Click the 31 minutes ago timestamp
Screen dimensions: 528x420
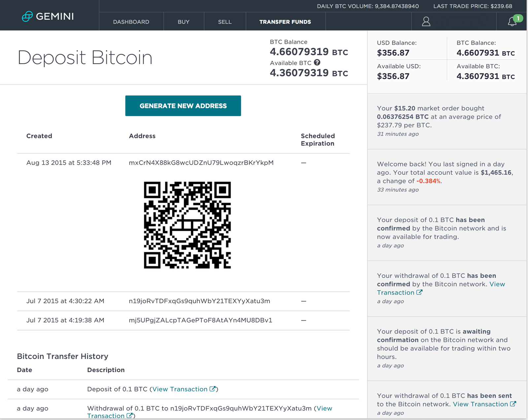398,134
